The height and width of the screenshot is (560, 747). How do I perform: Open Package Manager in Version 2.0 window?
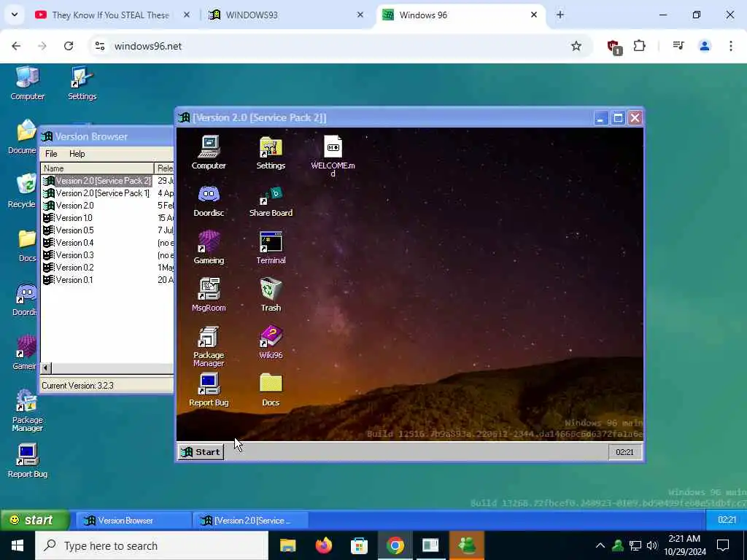[x=209, y=346]
